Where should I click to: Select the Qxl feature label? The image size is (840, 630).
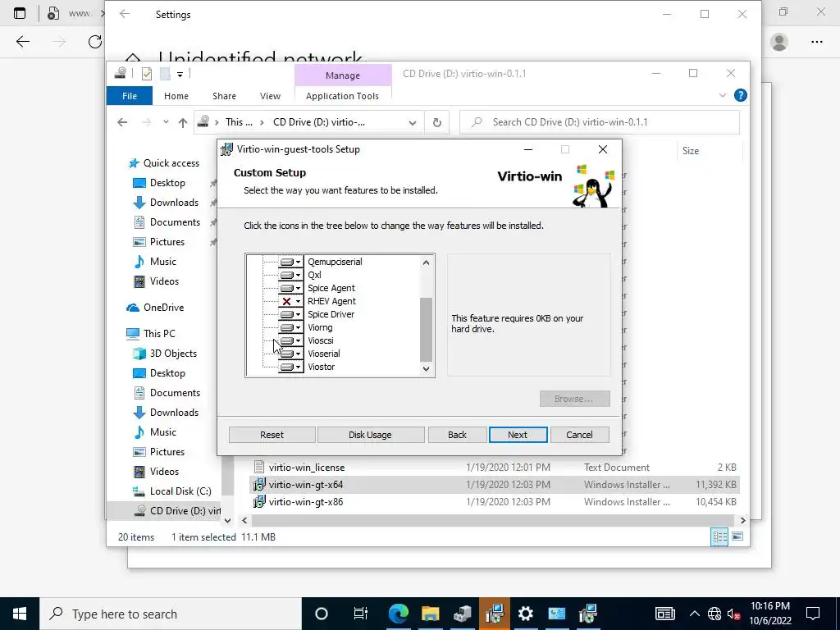point(314,275)
